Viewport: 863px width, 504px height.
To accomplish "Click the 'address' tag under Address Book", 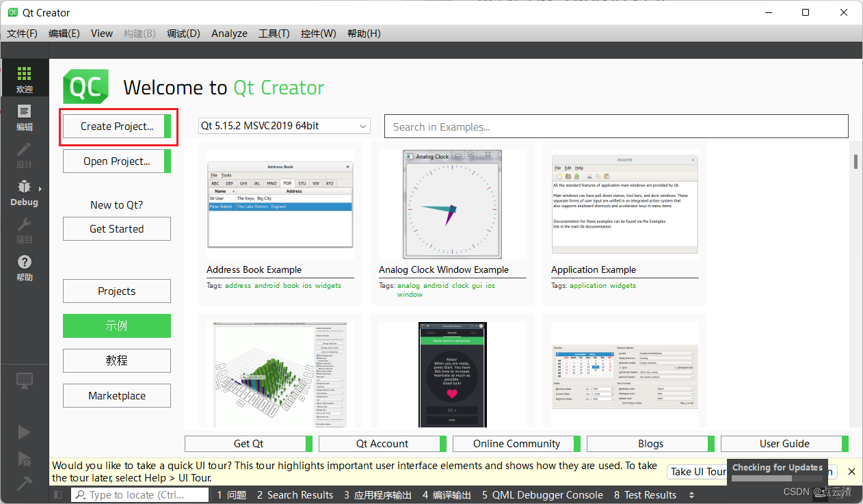I will [x=238, y=286].
